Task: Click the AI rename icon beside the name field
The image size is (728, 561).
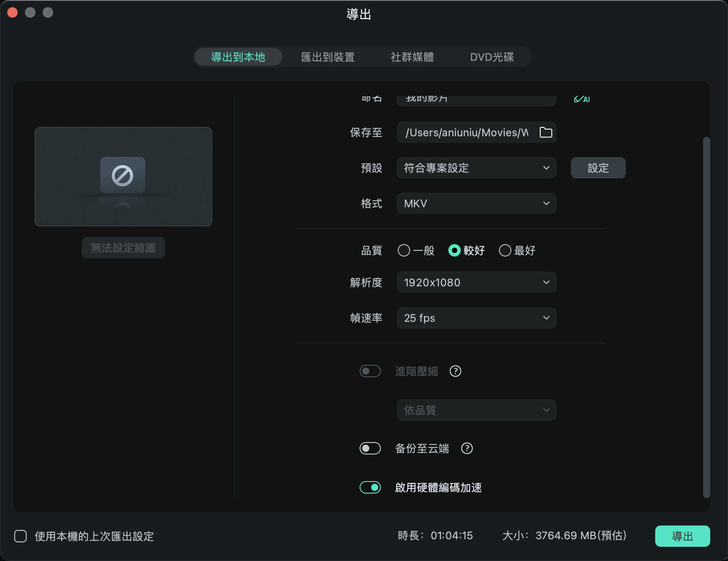Action: point(582,99)
